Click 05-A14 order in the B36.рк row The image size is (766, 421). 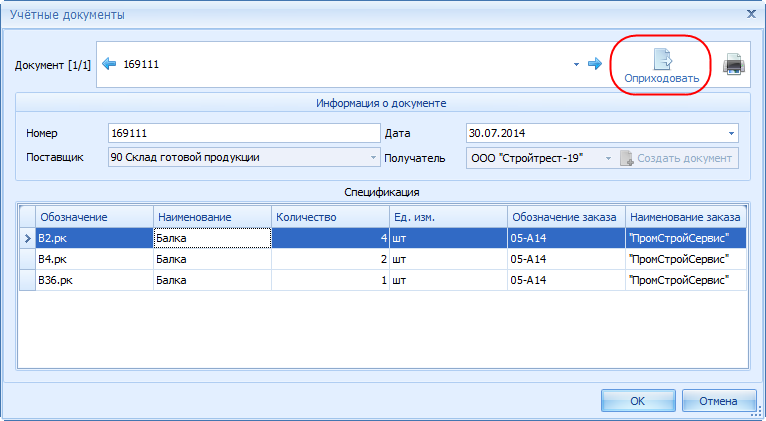[566, 280]
